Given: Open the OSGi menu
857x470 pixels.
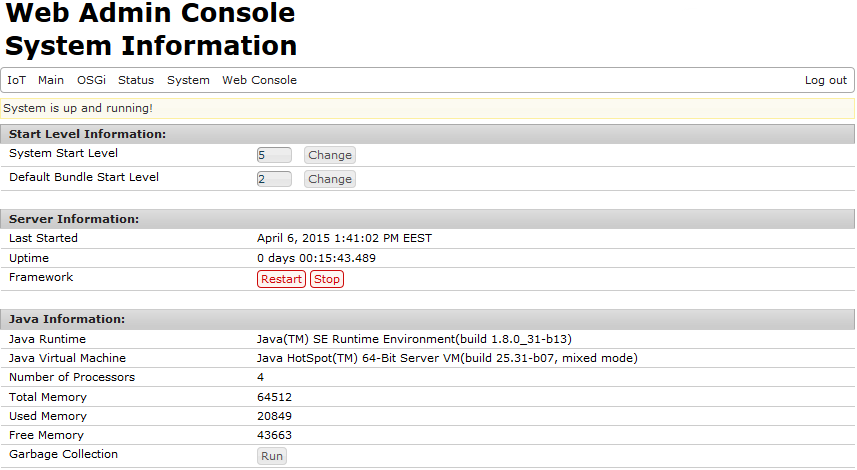Looking at the screenshot, I should (x=91, y=80).
